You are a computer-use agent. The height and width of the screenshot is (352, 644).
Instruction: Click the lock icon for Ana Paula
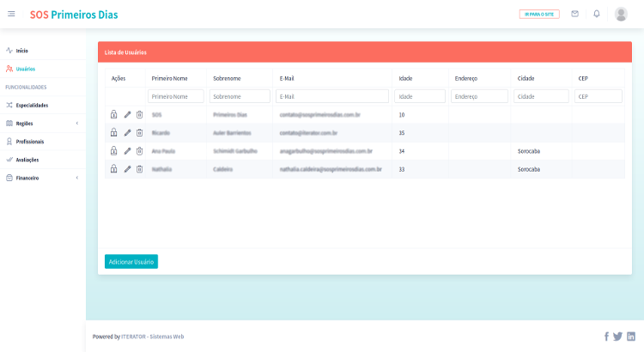pos(113,151)
